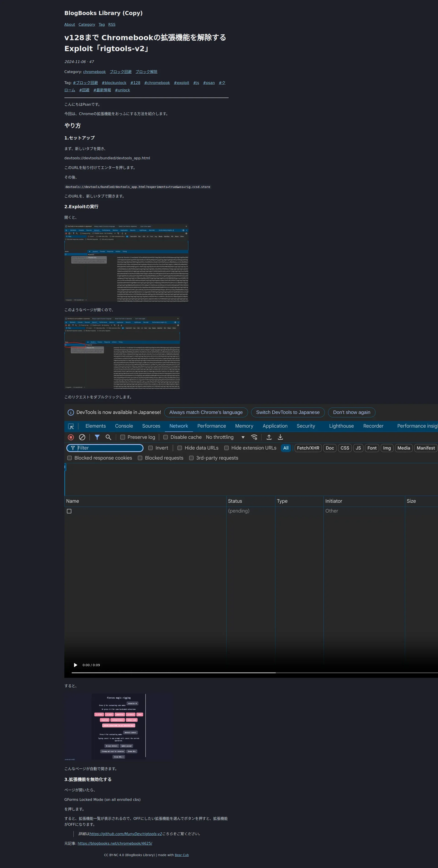
Task: Click the export HAR download icon
Action: [280, 437]
